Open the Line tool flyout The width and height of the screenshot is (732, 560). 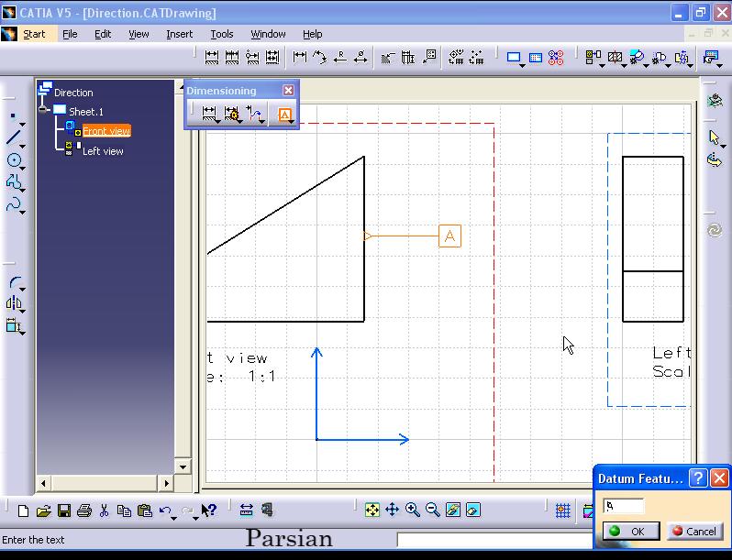[22, 146]
